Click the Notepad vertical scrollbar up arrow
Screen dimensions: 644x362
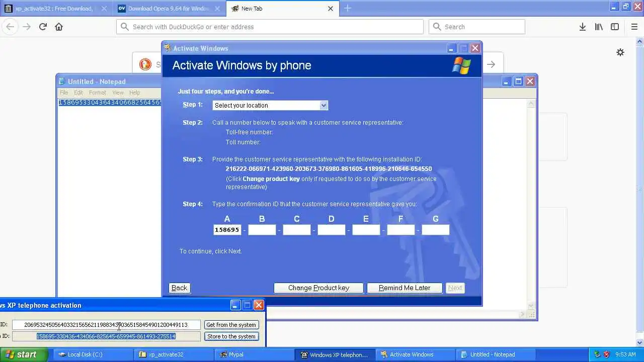[531, 104]
